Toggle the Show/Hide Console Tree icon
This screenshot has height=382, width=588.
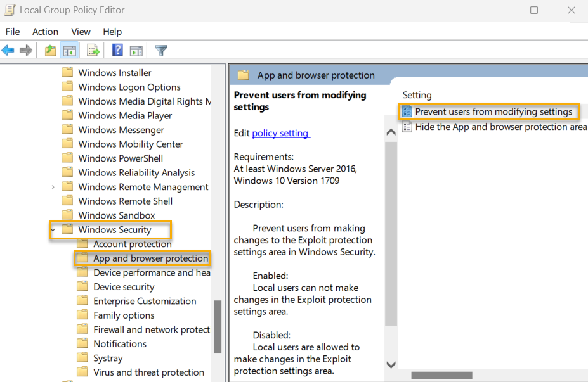pyautogui.click(x=70, y=50)
